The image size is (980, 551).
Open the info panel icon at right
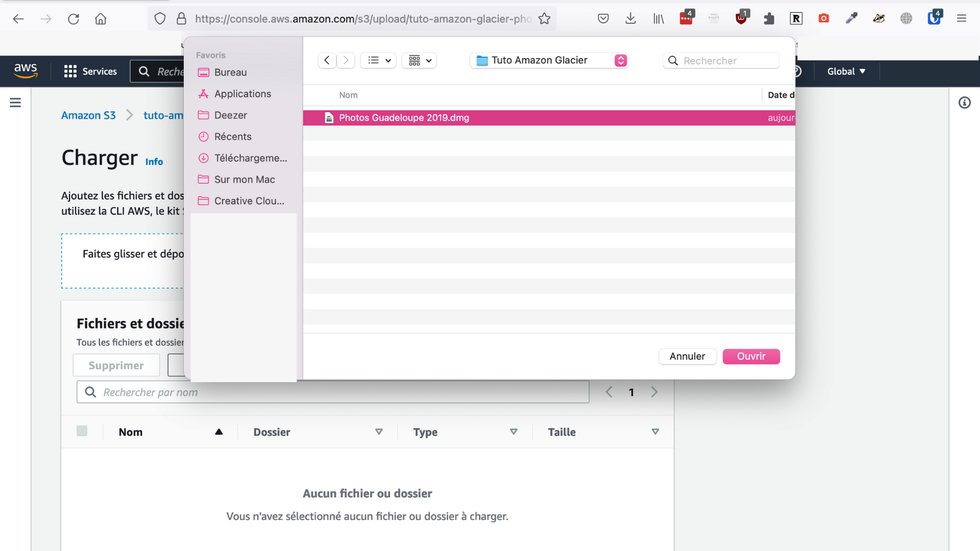pyautogui.click(x=964, y=103)
